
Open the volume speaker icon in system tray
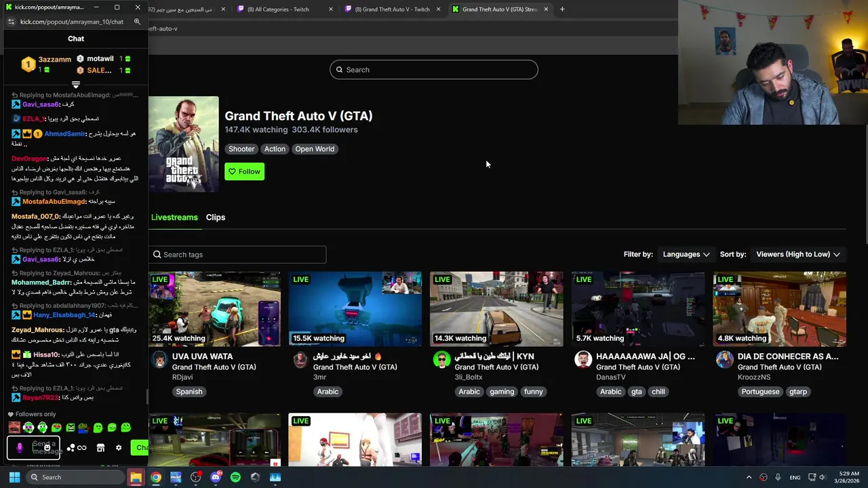click(x=823, y=477)
